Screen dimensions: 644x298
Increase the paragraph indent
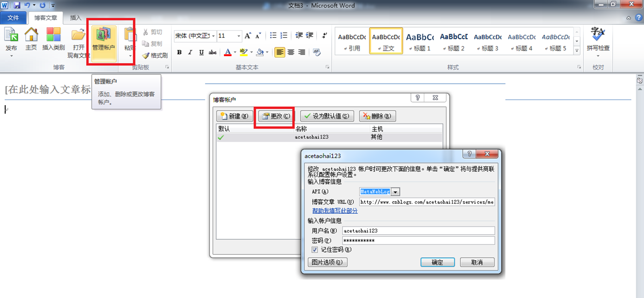310,36
